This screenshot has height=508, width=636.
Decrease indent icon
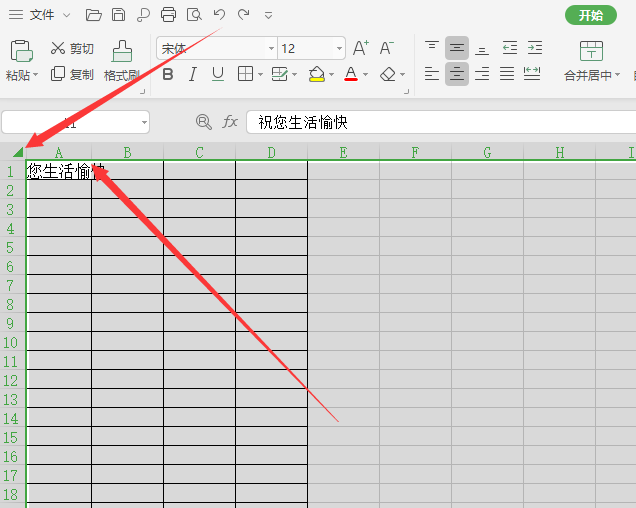(x=509, y=48)
